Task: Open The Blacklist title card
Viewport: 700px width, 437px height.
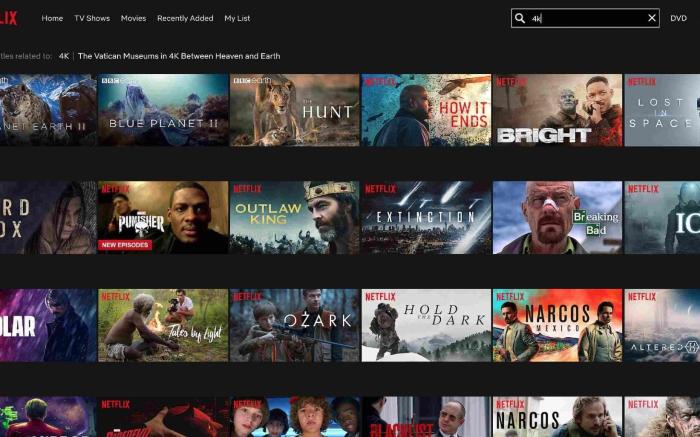Action: [426, 417]
